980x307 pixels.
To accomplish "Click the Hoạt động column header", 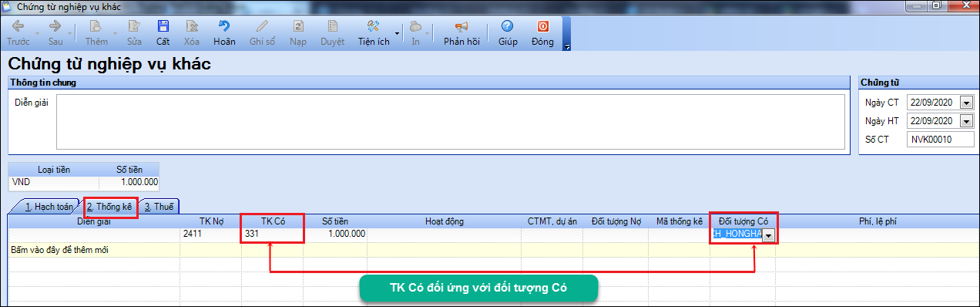I will (444, 221).
